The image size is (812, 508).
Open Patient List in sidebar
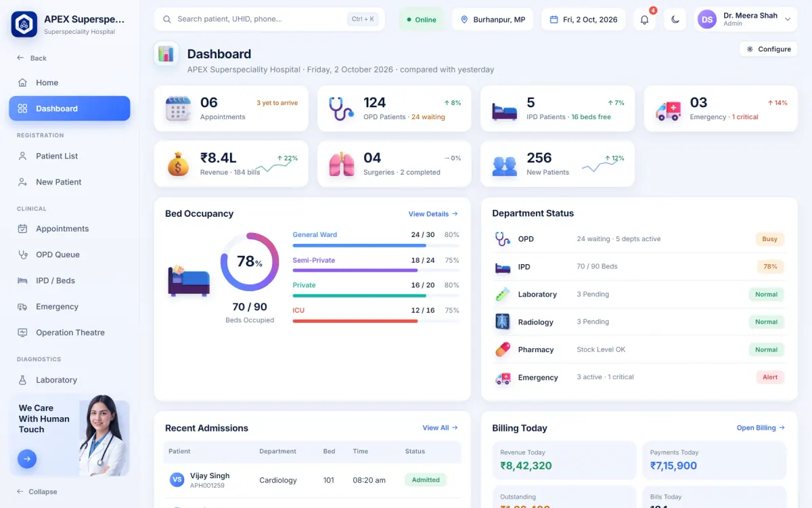[69, 156]
